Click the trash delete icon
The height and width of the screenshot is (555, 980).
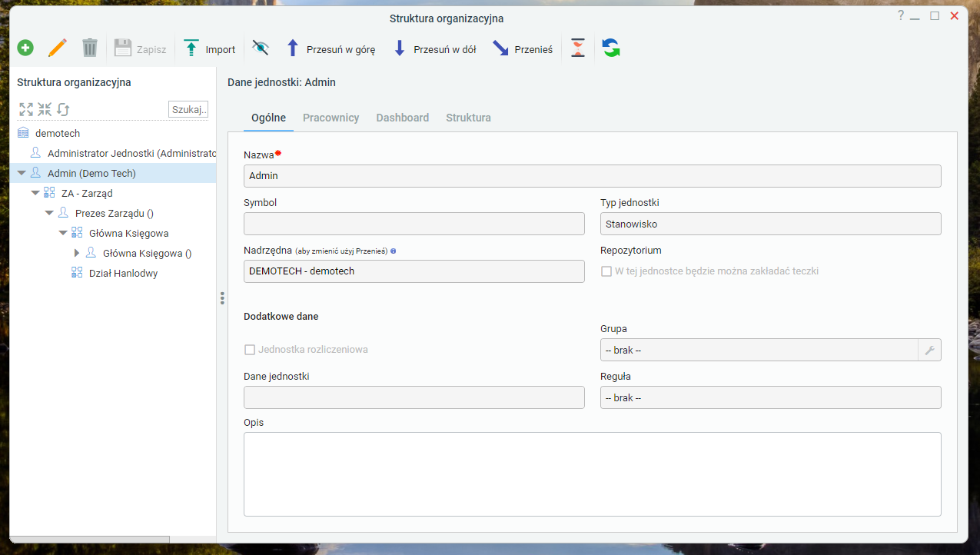coord(90,48)
